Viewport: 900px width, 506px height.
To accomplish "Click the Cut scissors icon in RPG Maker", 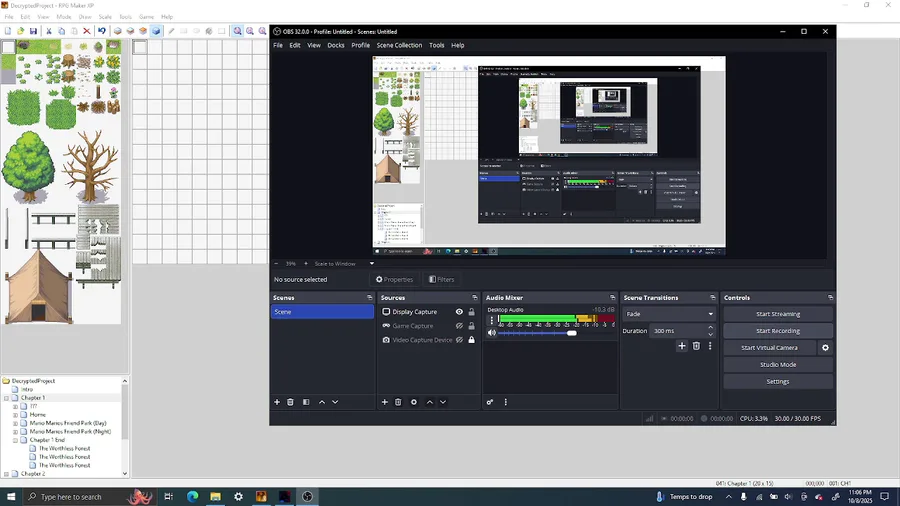I will (x=49, y=31).
